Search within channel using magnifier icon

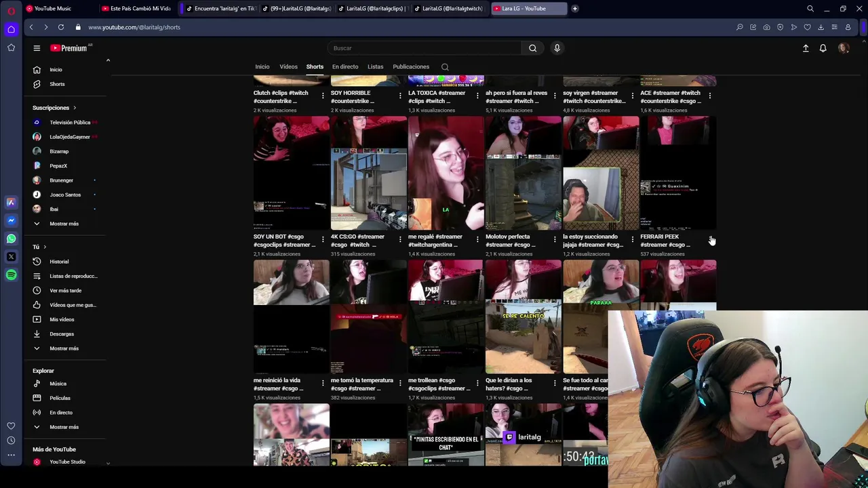[445, 67]
